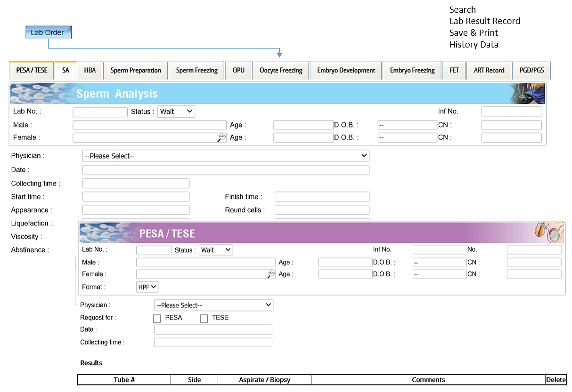Click the Male D.O.B. field in Sperm Analysis
This screenshot has height=392, width=572.
coord(408,125)
